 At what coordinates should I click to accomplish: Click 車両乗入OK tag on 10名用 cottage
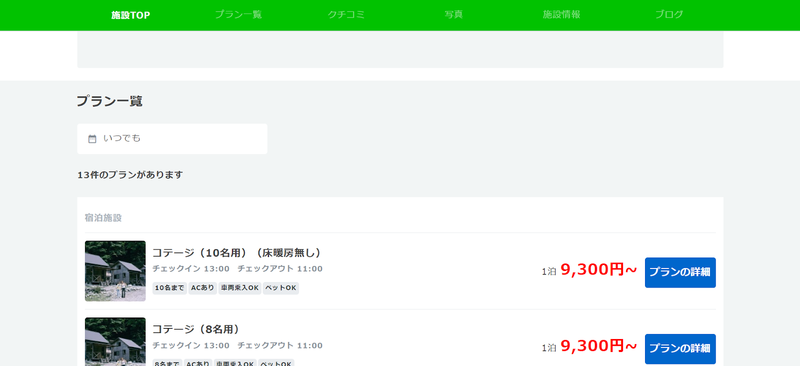coord(240,288)
